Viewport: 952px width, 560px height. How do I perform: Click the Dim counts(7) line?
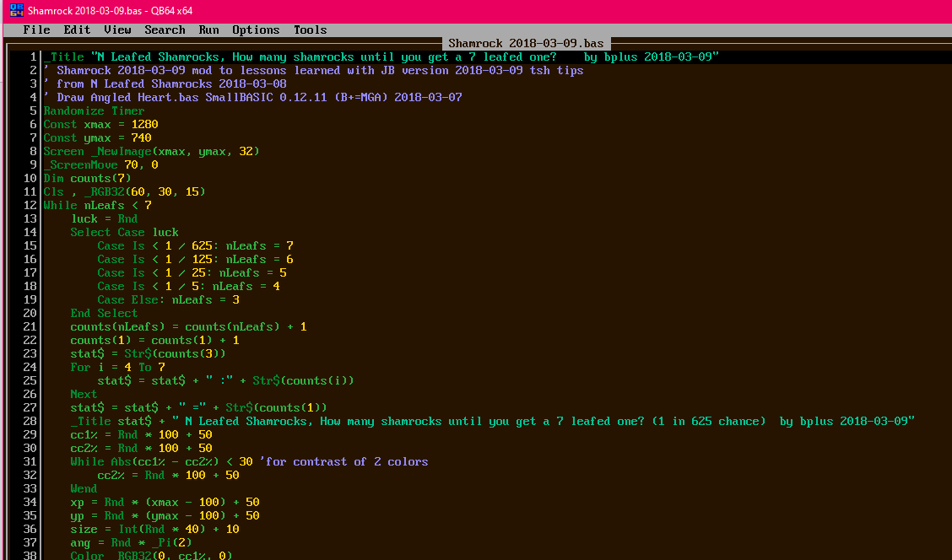87,178
